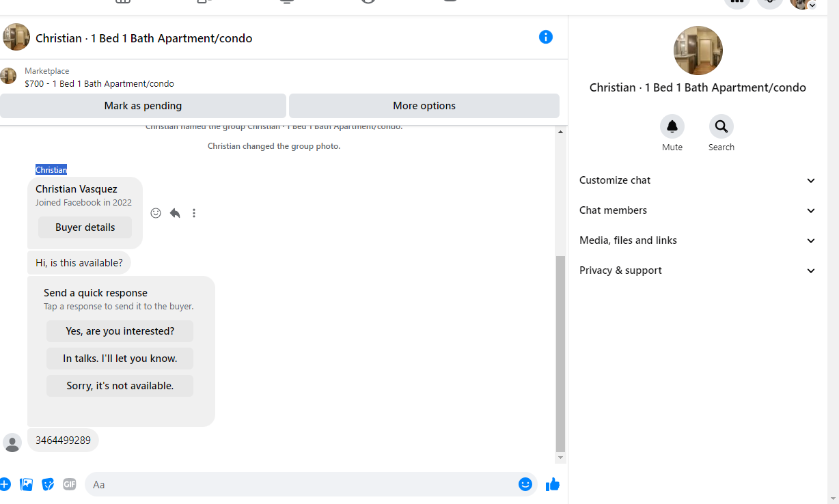This screenshot has width=839, height=504.
Task: Click the 3464499289 message bubble
Action: (63, 440)
